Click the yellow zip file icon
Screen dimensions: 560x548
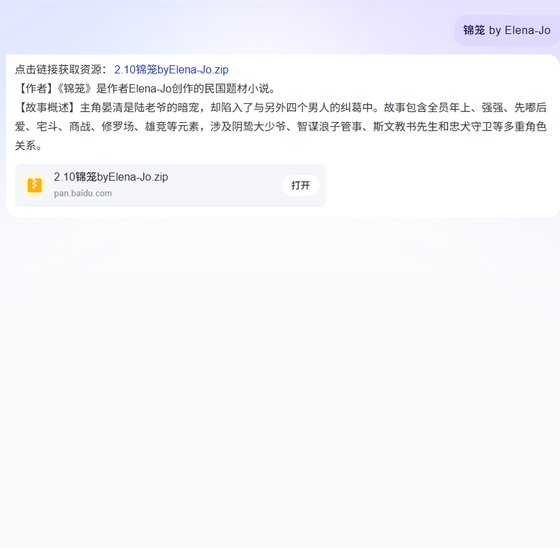35,185
